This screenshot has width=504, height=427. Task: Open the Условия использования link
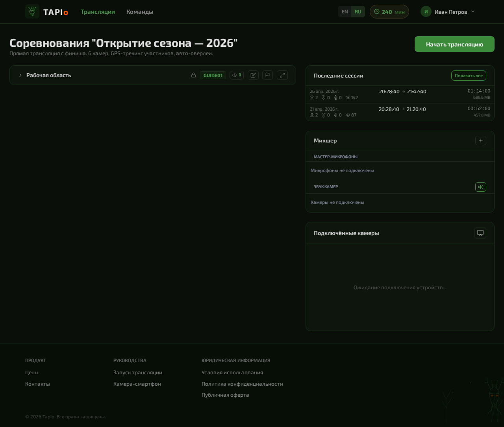[232, 372]
